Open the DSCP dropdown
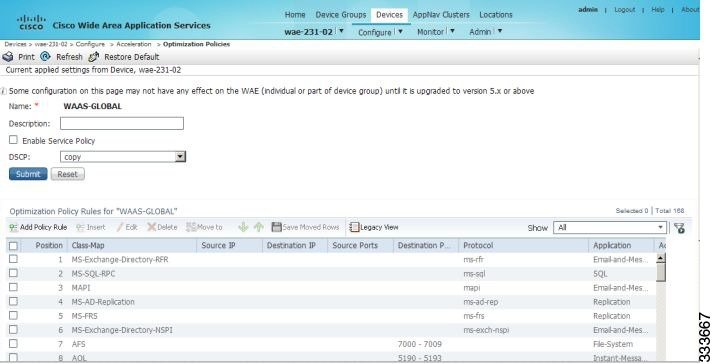This screenshot has height=364, width=715. tap(180, 157)
